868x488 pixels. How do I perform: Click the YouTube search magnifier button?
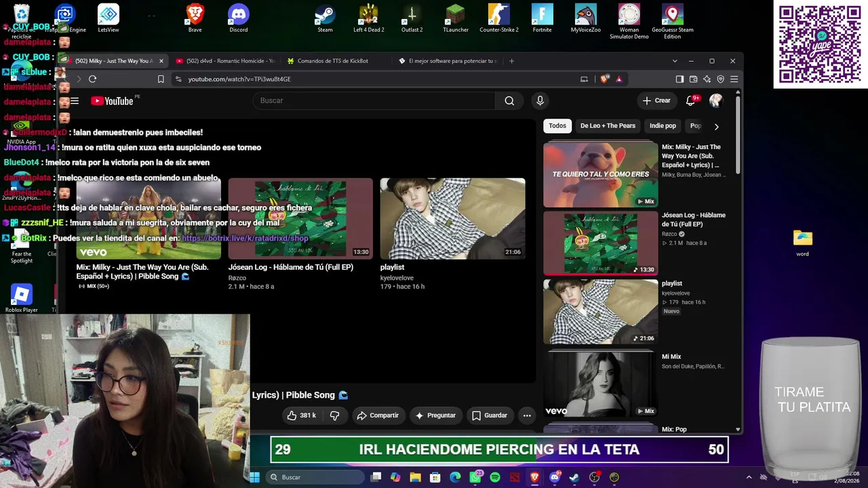pos(509,101)
